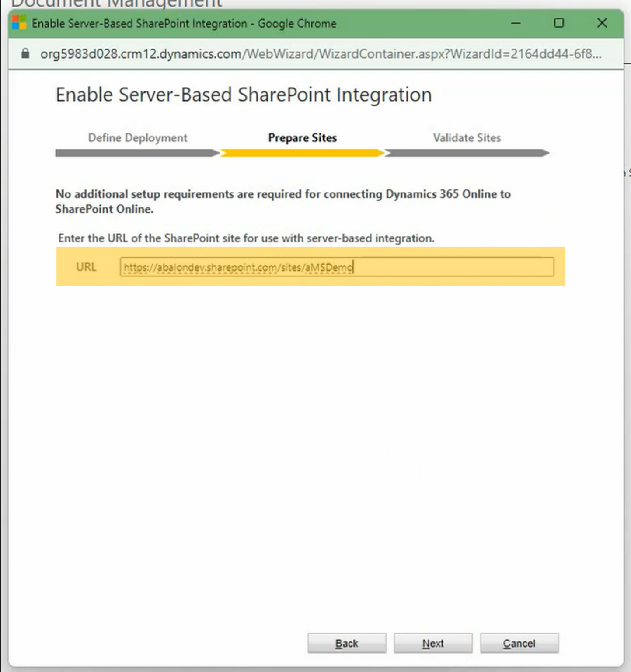Maximize the wizard window
This screenshot has width=631, height=672.
558,23
